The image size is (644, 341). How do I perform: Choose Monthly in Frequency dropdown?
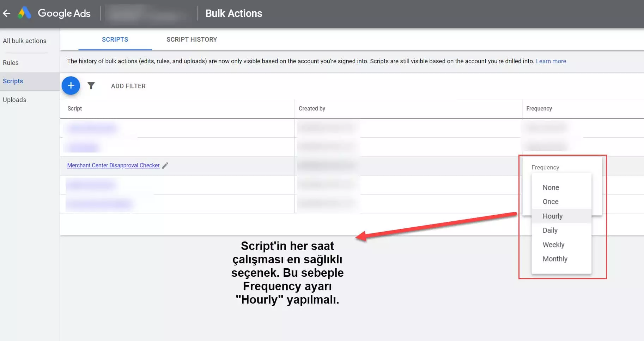click(561, 259)
